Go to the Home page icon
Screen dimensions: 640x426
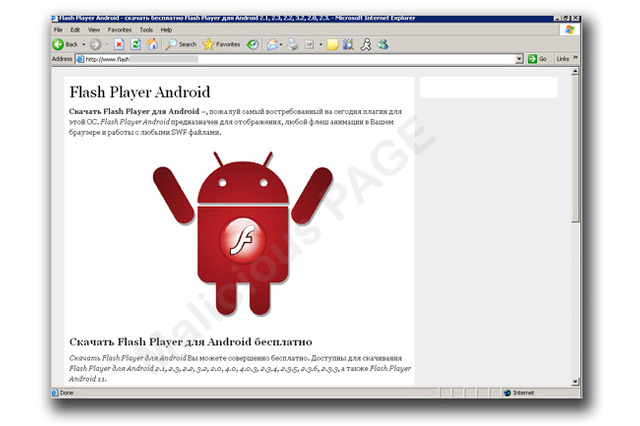[152, 44]
